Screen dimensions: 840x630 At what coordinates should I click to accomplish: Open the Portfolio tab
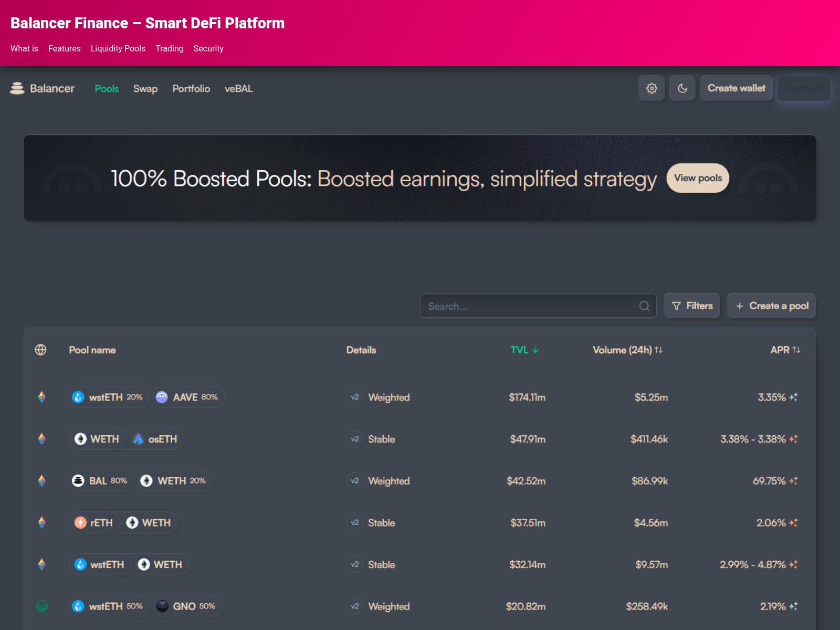click(191, 89)
